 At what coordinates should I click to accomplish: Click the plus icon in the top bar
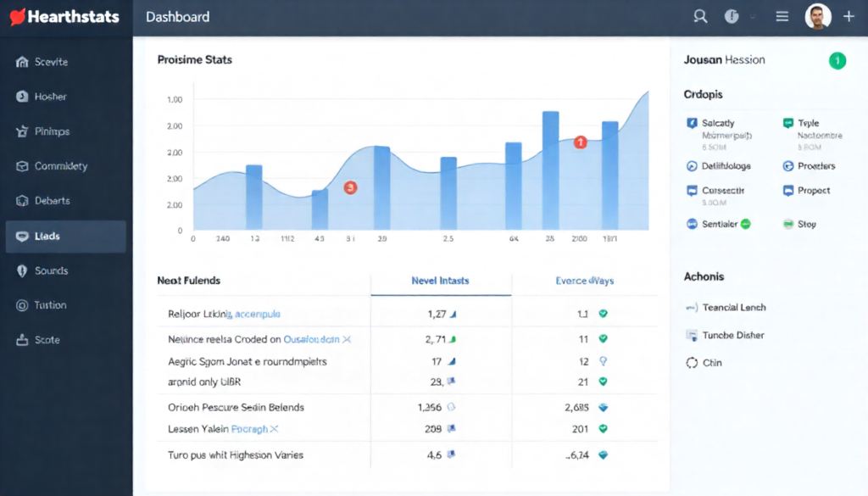tap(850, 15)
